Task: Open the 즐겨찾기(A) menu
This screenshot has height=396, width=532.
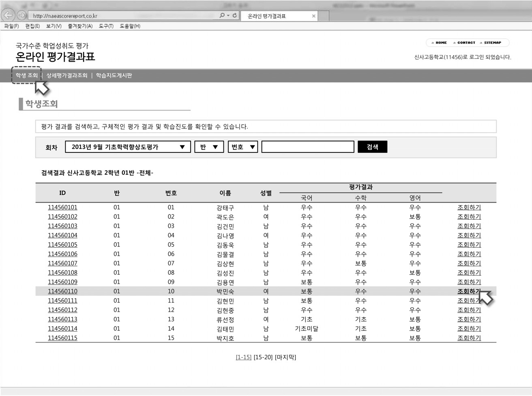Action: [80, 26]
